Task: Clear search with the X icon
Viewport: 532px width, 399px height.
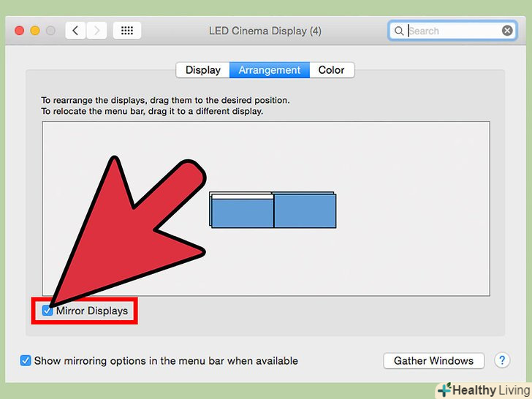Action: click(x=507, y=31)
